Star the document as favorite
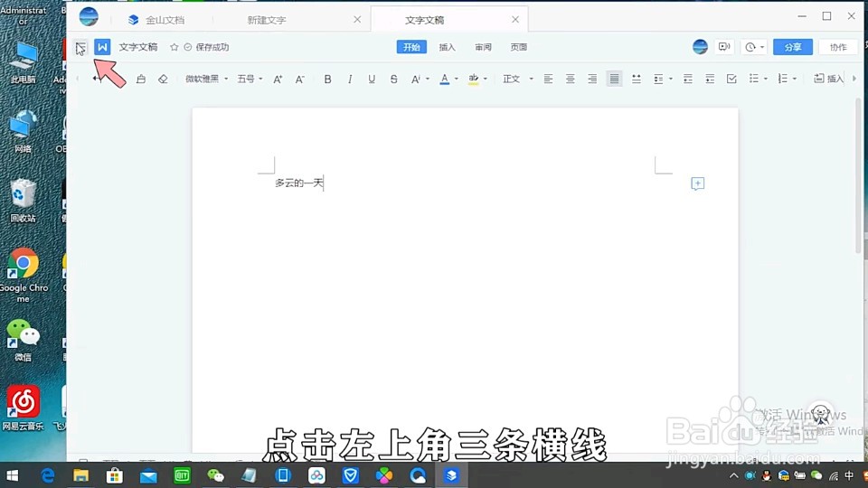 pyautogui.click(x=174, y=47)
